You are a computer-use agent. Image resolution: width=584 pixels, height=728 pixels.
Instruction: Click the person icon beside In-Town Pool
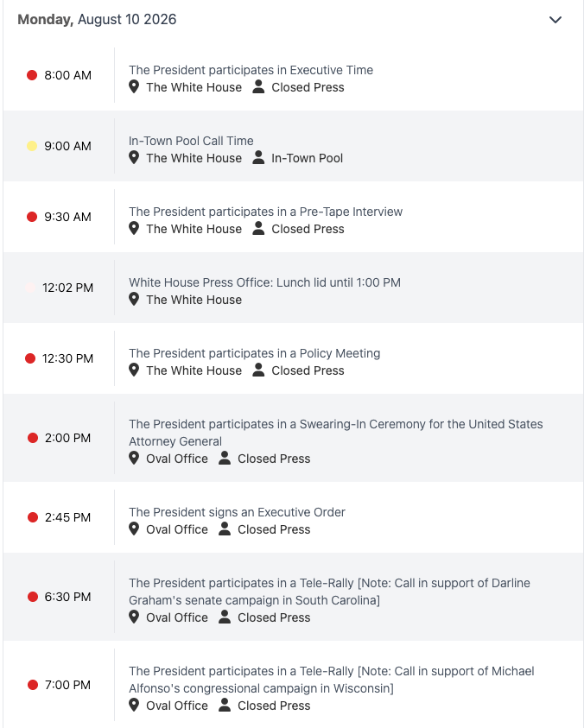[258, 157]
